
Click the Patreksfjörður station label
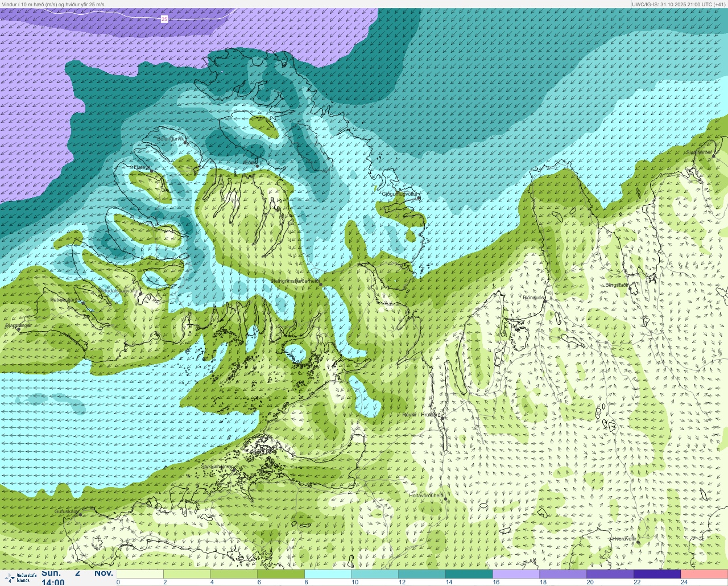pyautogui.click(x=66, y=300)
